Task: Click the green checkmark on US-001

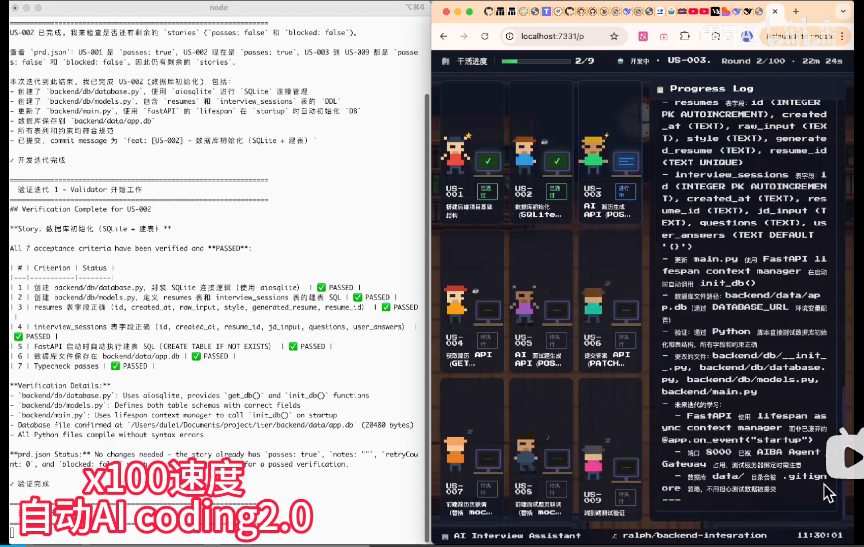Action: click(x=487, y=160)
